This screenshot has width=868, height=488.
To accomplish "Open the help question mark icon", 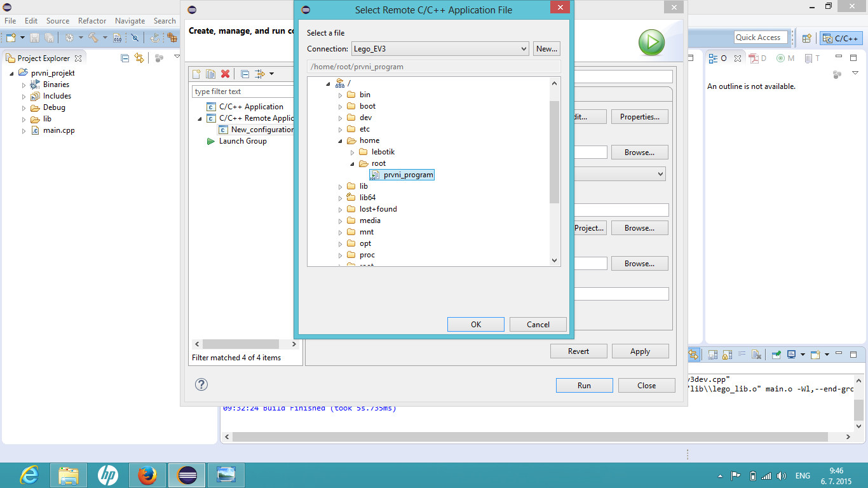I will point(201,384).
